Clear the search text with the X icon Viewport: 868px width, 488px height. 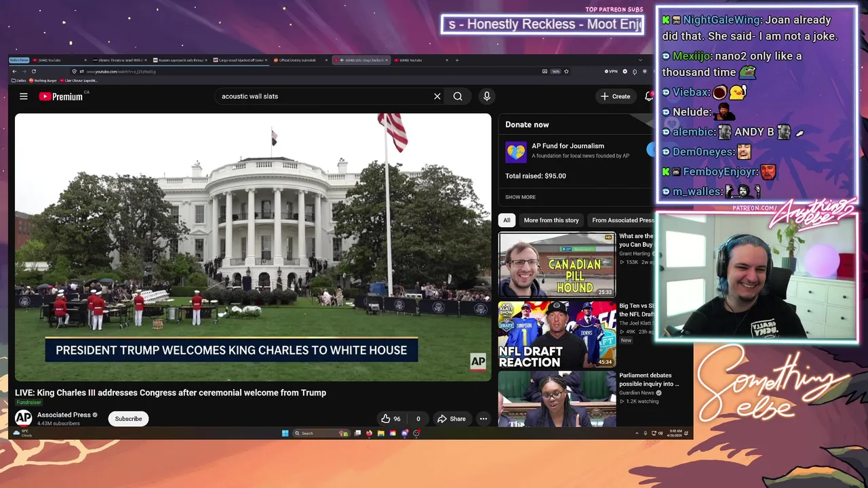pos(437,96)
